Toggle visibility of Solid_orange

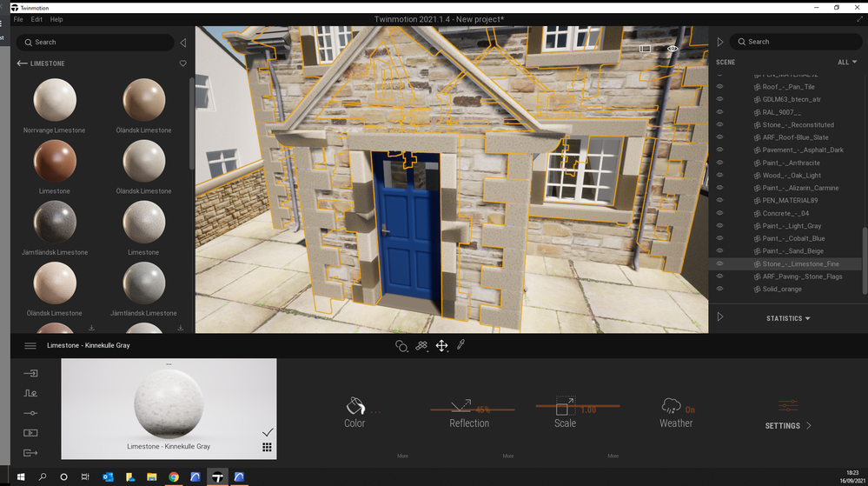[719, 289]
